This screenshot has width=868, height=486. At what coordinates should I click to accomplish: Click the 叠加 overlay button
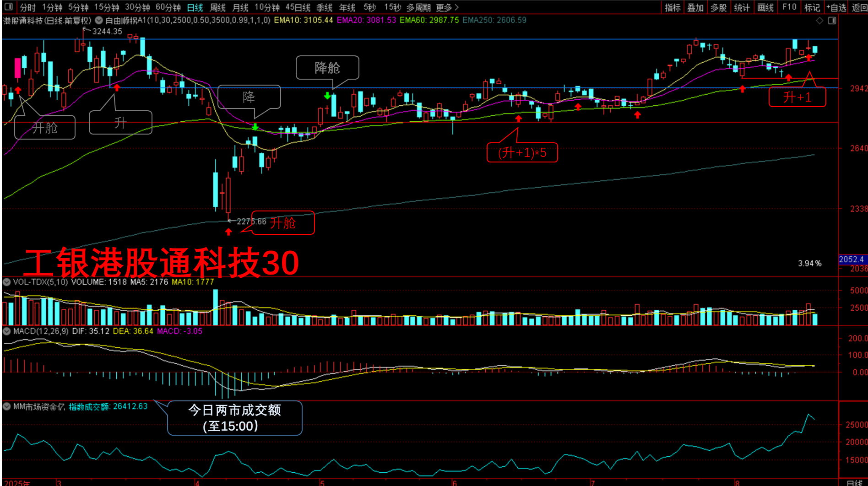click(x=695, y=7)
